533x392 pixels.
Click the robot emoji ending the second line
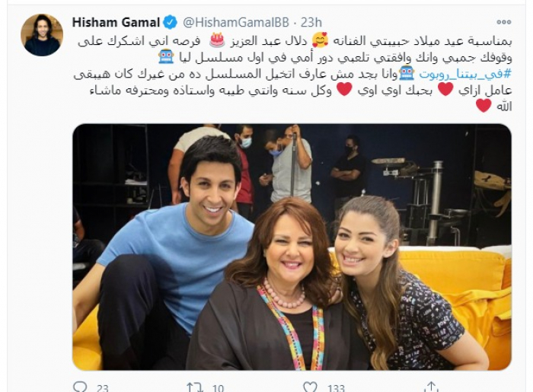click(x=167, y=57)
